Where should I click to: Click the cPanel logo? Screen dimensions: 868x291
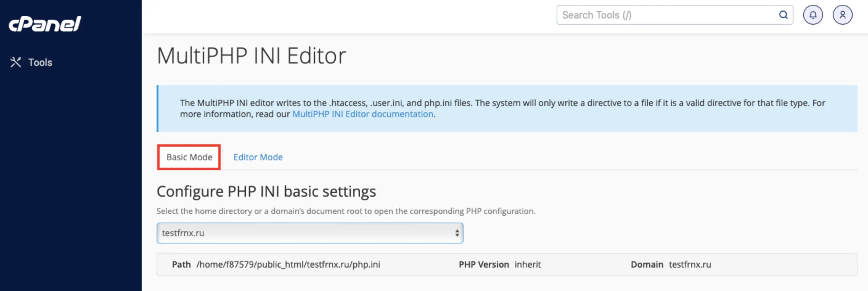45,24
